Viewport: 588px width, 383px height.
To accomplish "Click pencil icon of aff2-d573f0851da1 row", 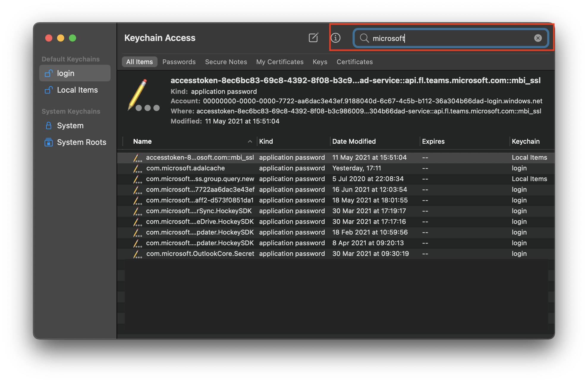I will [137, 200].
